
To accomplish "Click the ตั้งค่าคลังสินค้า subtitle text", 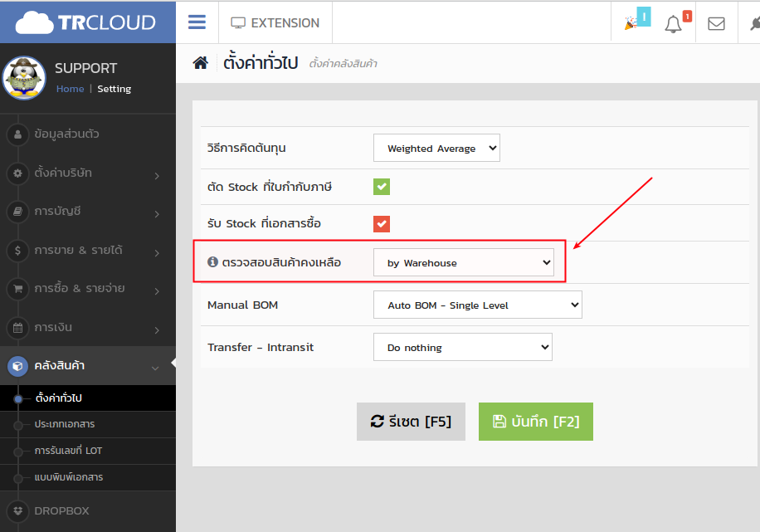I will click(x=343, y=64).
